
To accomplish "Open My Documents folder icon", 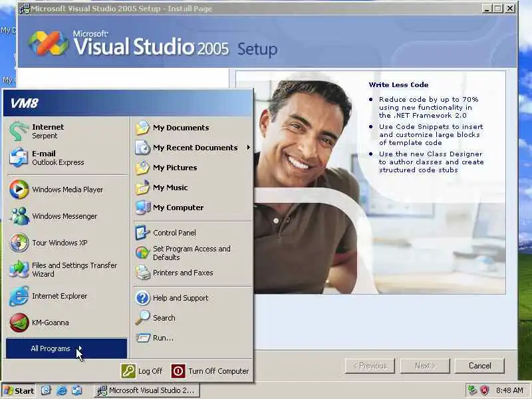I will pos(142,128).
